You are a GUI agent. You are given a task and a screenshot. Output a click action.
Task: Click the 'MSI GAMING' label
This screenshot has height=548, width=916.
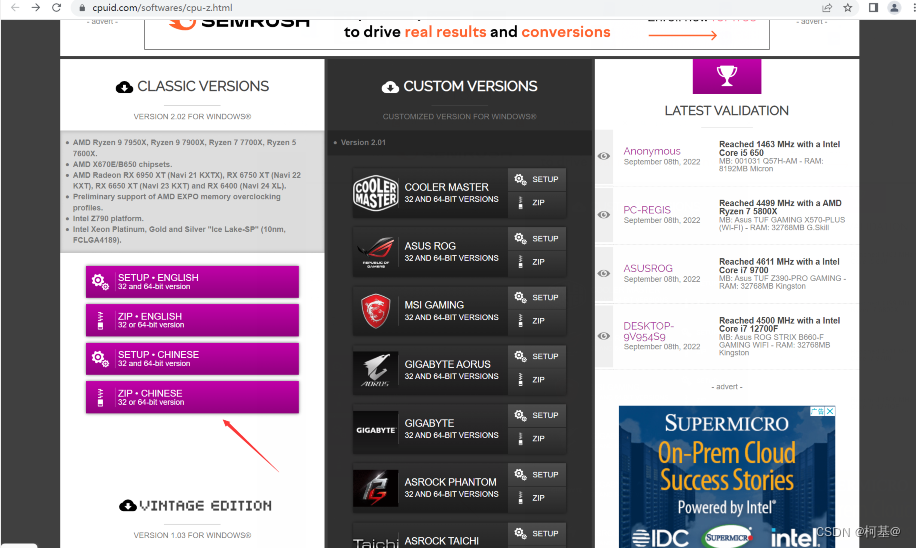434,305
